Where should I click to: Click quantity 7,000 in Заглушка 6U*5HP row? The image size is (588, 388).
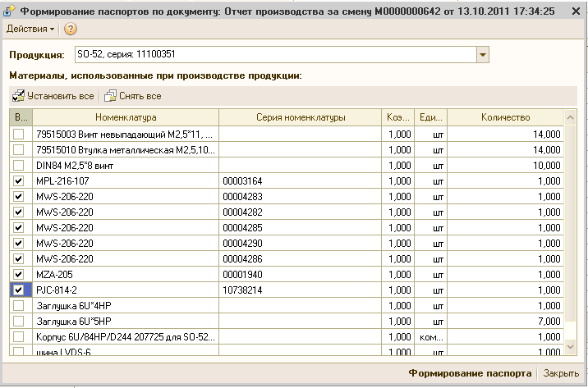[x=549, y=322]
